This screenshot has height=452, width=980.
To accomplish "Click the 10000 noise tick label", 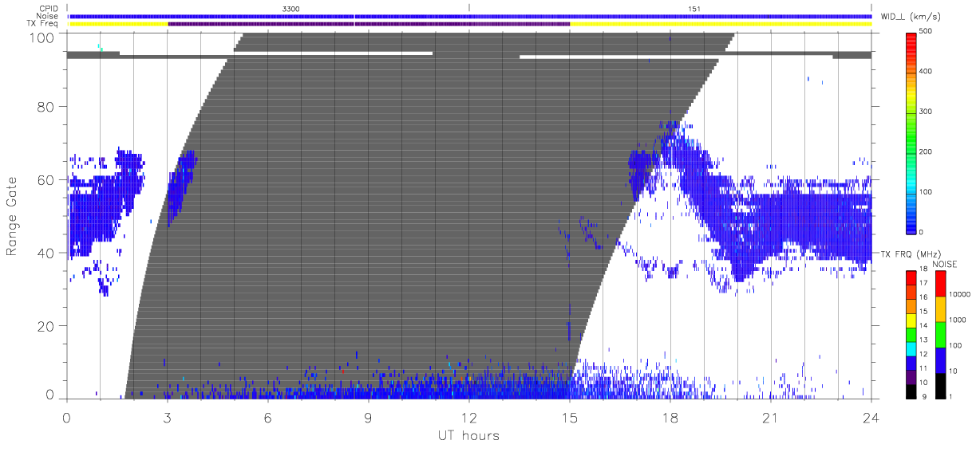I will click(x=962, y=294).
